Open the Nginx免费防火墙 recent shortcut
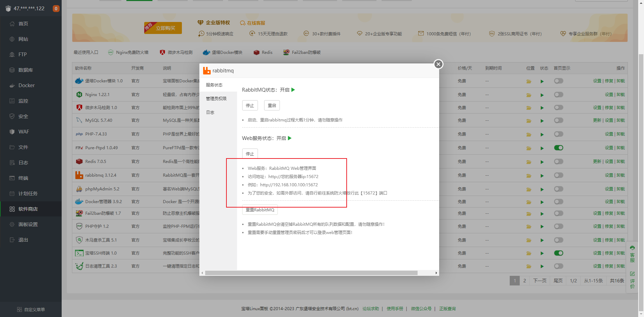644x317 pixels. [x=128, y=52]
